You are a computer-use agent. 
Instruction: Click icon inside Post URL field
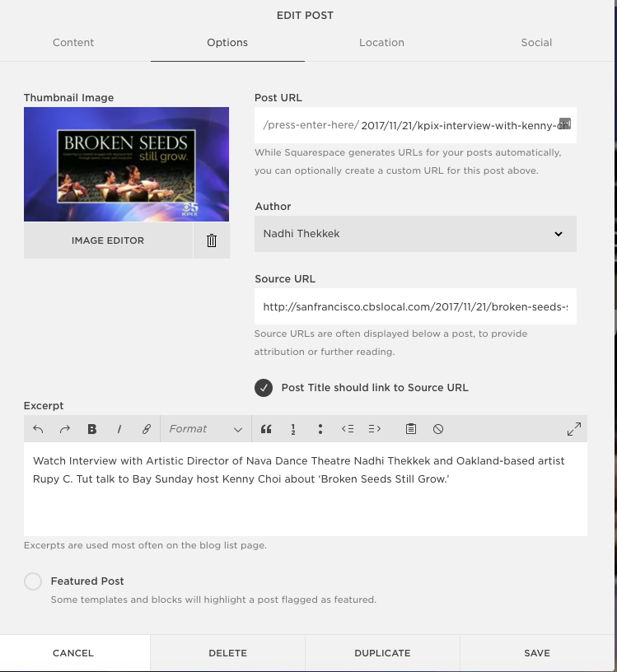tap(564, 124)
